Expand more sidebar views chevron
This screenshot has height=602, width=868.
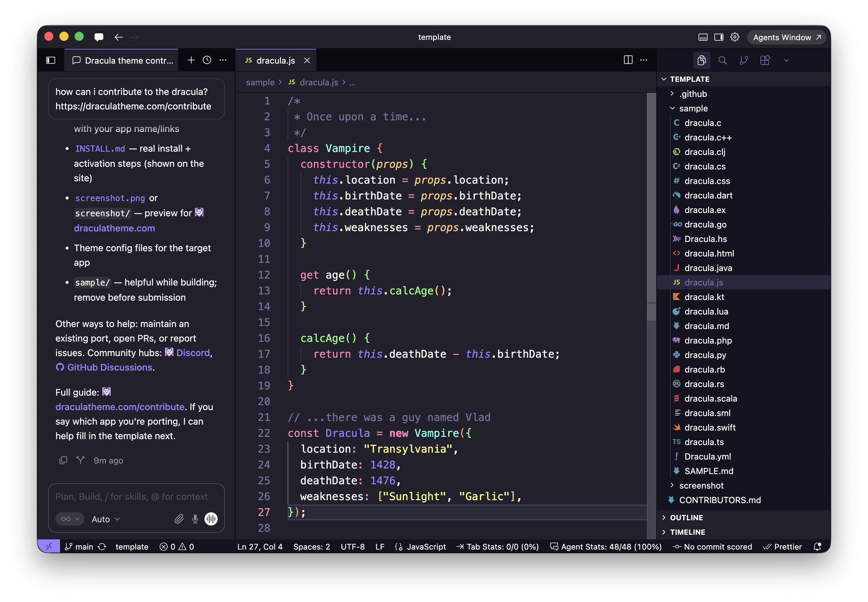786,60
